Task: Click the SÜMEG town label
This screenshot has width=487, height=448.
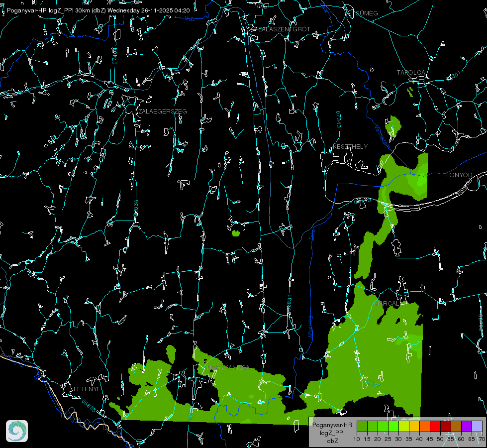Action: tap(367, 13)
